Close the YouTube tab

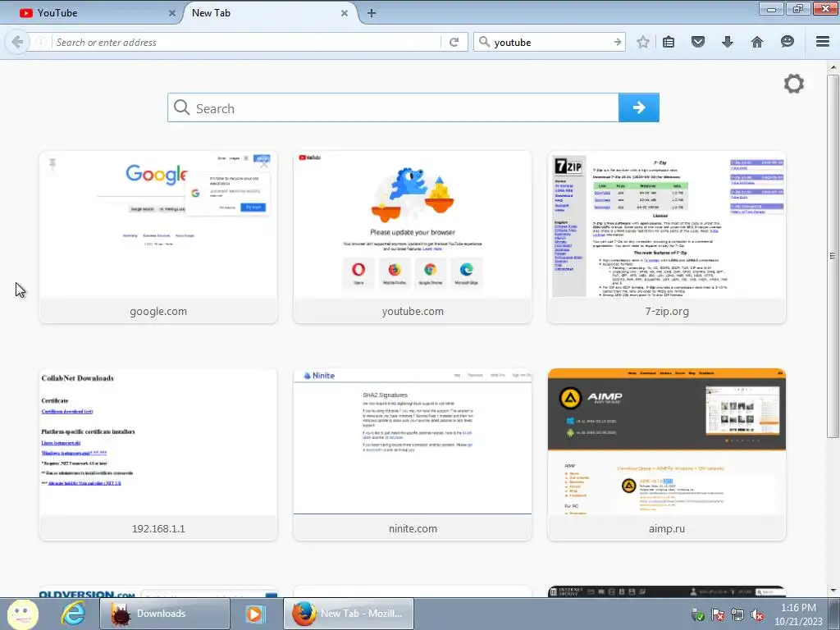172,13
